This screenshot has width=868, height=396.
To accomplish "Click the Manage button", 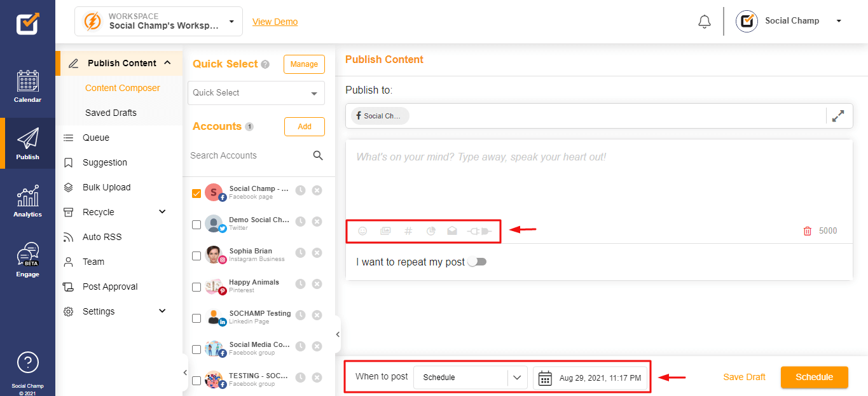I will [x=304, y=64].
